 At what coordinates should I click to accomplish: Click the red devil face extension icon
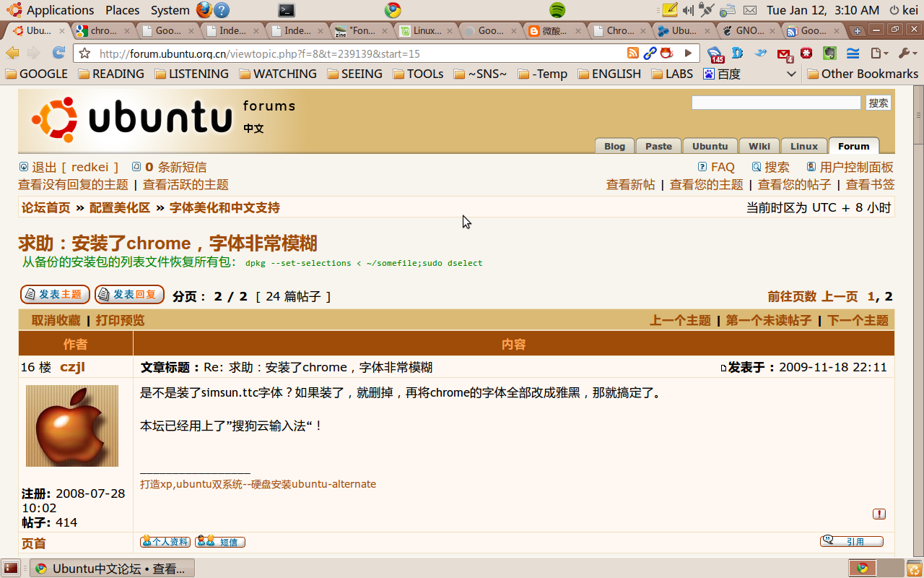666,53
